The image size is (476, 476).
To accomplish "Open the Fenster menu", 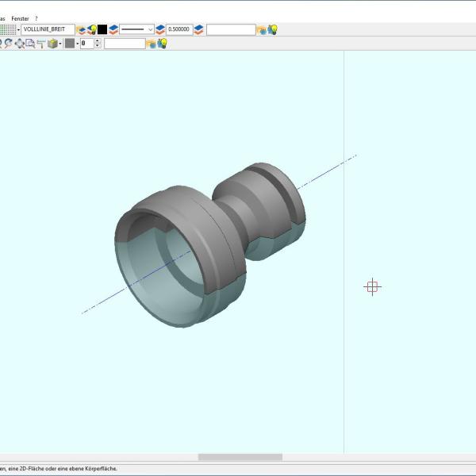I will (x=20, y=18).
